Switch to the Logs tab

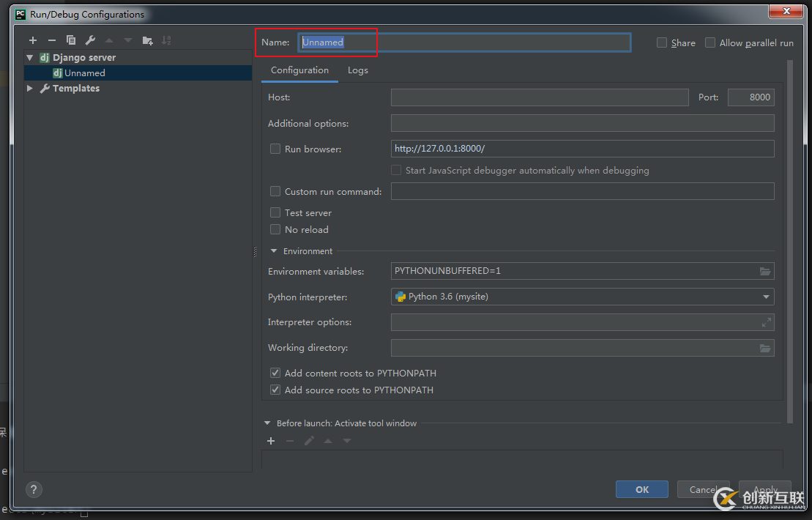358,70
